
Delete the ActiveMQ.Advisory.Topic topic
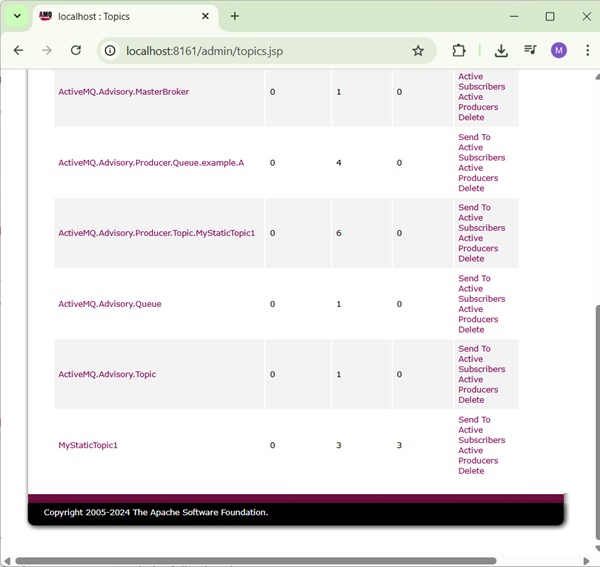(x=471, y=400)
